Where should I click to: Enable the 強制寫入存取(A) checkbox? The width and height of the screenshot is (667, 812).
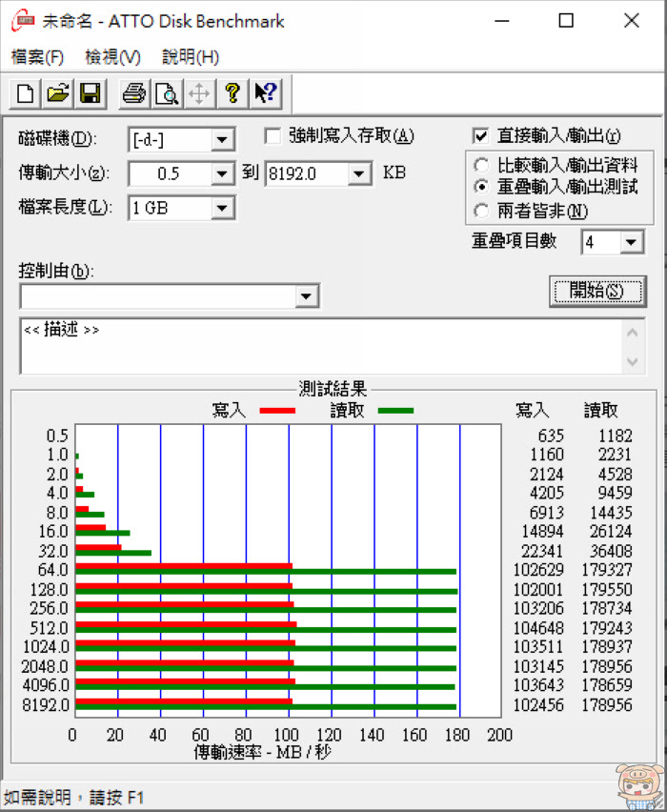click(x=273, y=136)
